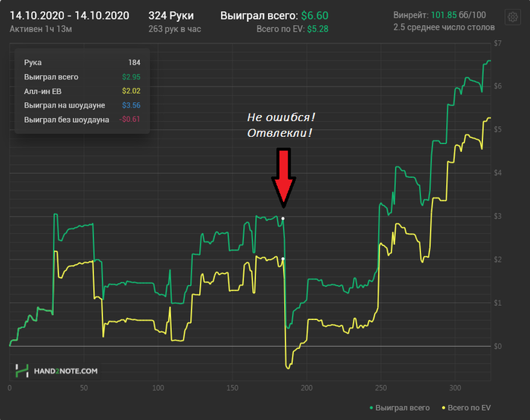Click '2.5 среднее число столов' text
This screenshot has height=420, width=530.
point(444,27)
